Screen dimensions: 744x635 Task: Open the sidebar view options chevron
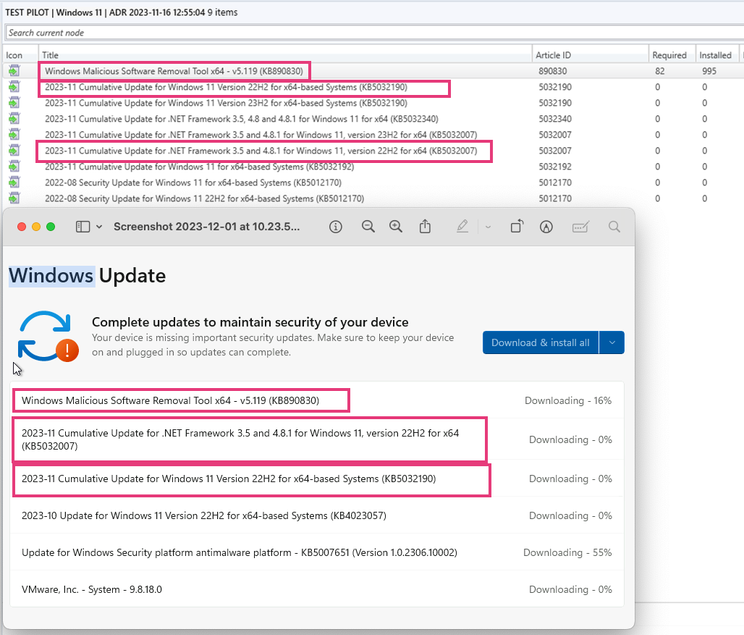click(99, 227)
